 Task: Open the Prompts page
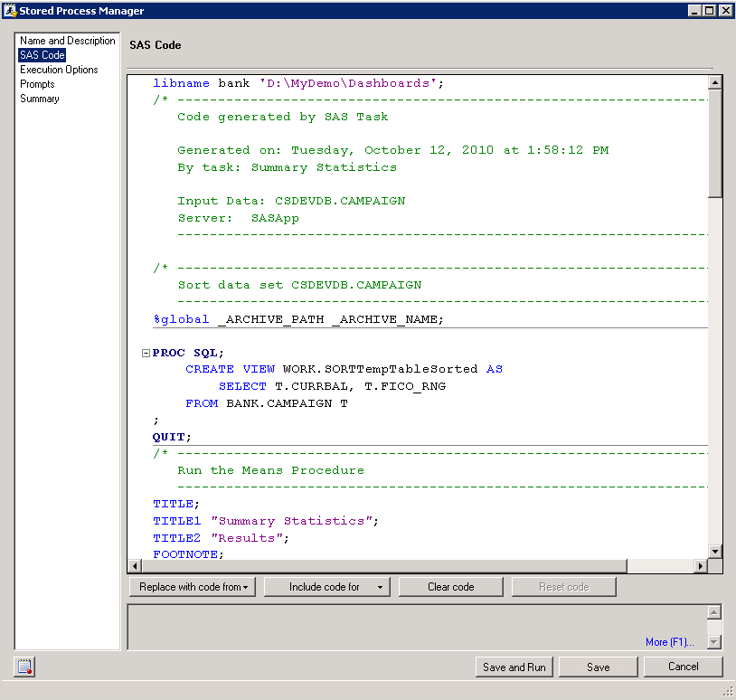[37, 84]
